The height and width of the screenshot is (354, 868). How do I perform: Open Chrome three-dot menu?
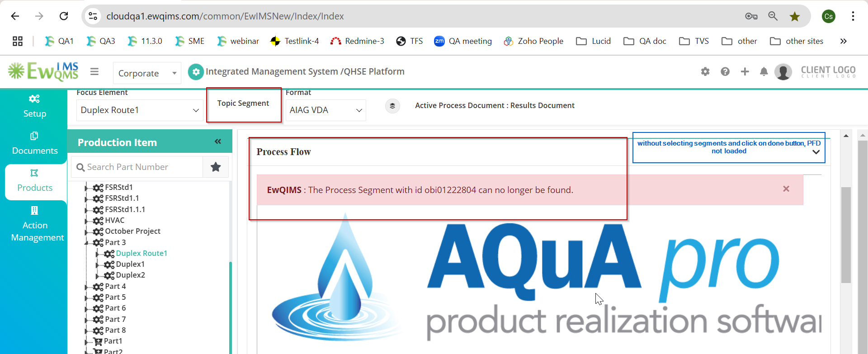853,16
